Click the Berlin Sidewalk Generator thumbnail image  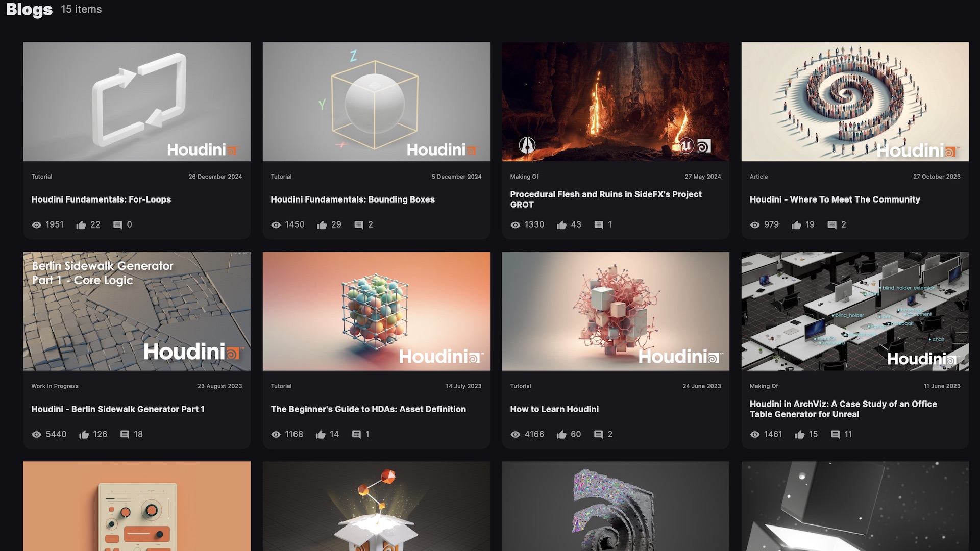coord(137,311)
